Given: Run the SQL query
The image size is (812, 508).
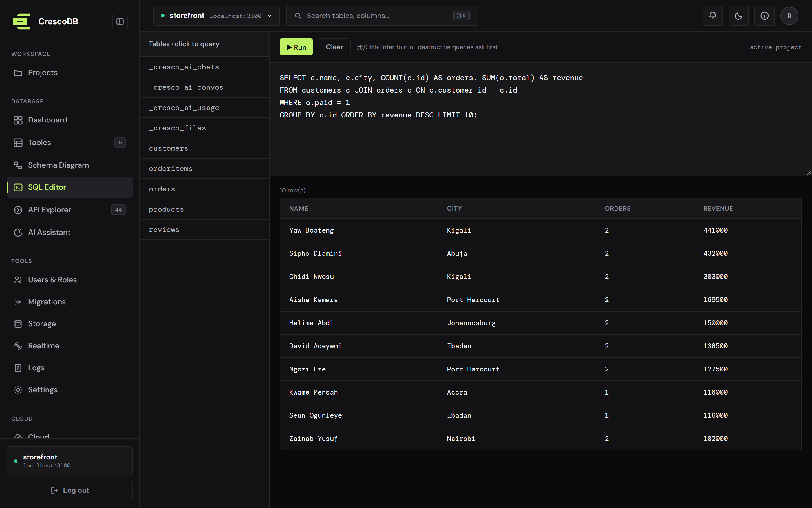Looking at the screenshot, I should (296, 47).
